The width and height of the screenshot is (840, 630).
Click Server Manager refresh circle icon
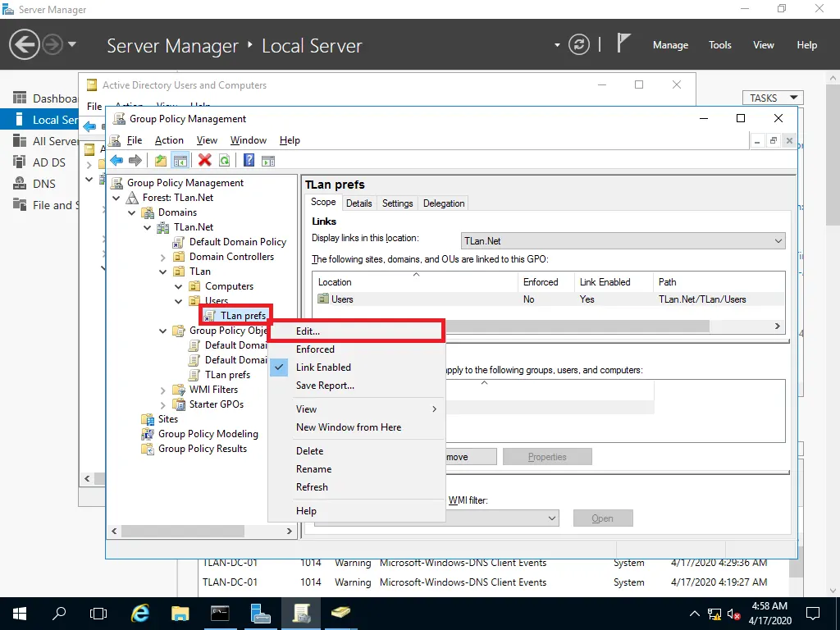tap(578, 44)
